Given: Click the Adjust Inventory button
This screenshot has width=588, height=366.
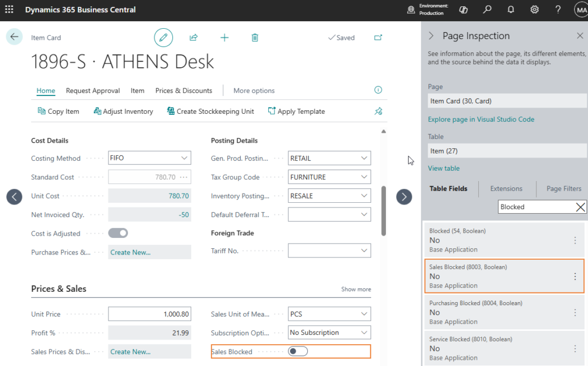Looking at the screenshot, I should coord(123,111).
